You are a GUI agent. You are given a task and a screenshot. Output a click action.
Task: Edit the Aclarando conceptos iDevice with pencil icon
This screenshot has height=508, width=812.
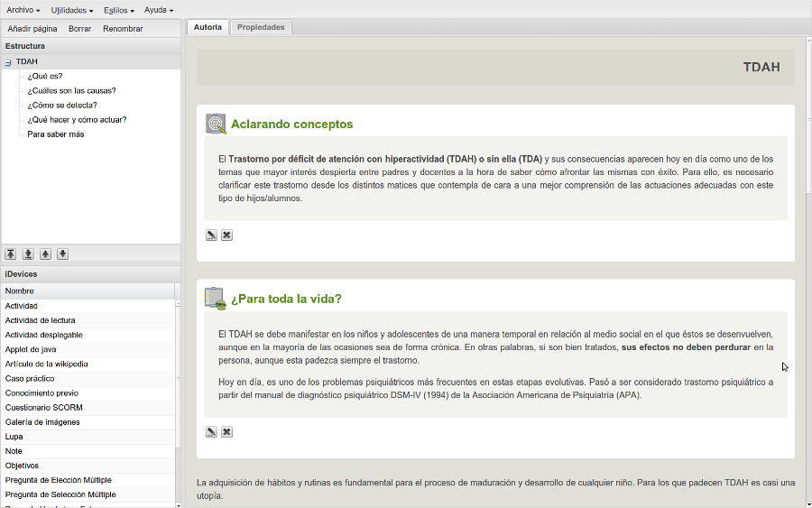[x=211, y=236]
